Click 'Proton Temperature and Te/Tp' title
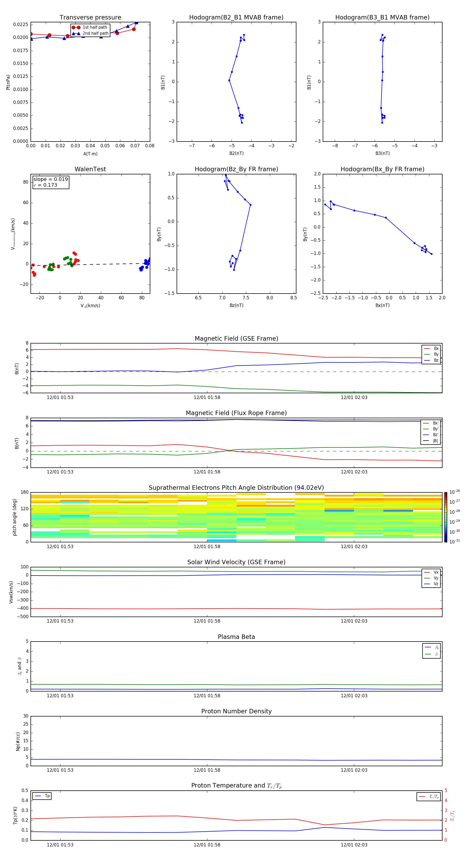The height and width of the screenshot is (868, 473). tap(236, 786)
